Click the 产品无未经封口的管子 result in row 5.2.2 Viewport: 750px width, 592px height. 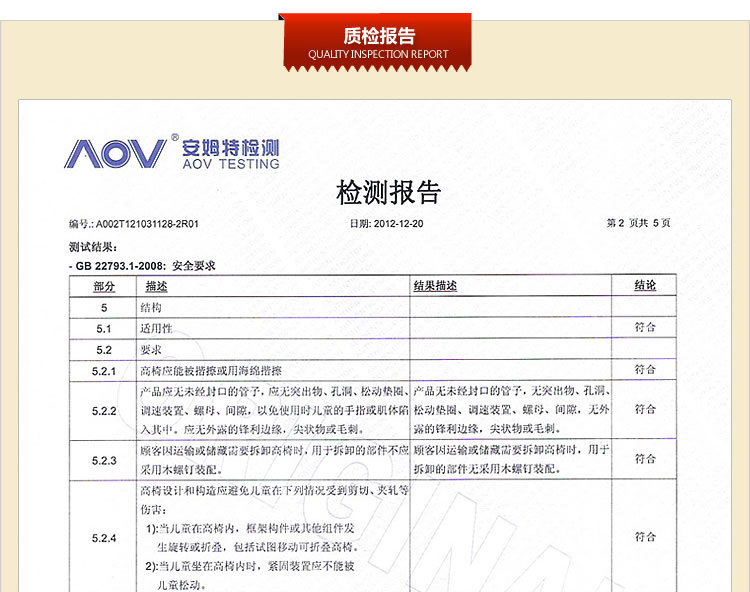click(511, 410)
